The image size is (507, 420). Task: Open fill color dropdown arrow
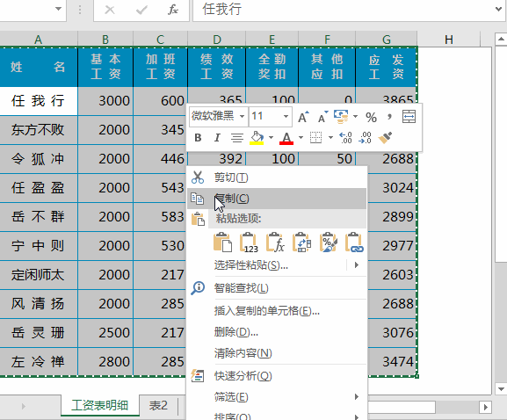point(271,138)
